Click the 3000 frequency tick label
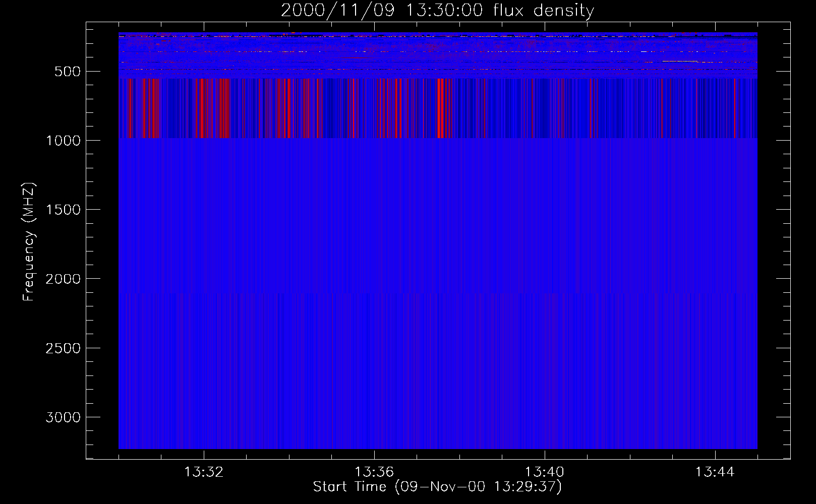The image size is (816, 504). click(63, 417)
